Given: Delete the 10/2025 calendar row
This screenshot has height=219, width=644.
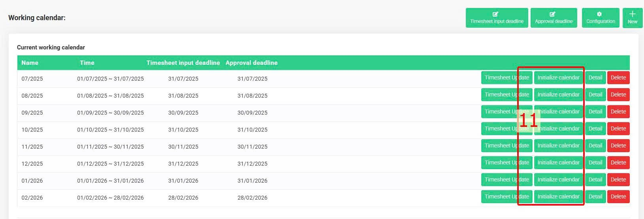Looking at the screenshot, I should [618, 129].
